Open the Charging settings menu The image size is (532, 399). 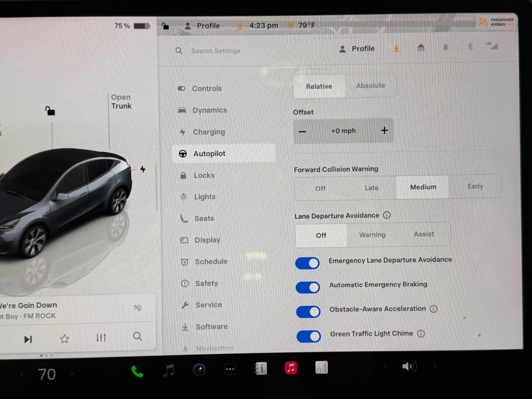tap(209, 132)
